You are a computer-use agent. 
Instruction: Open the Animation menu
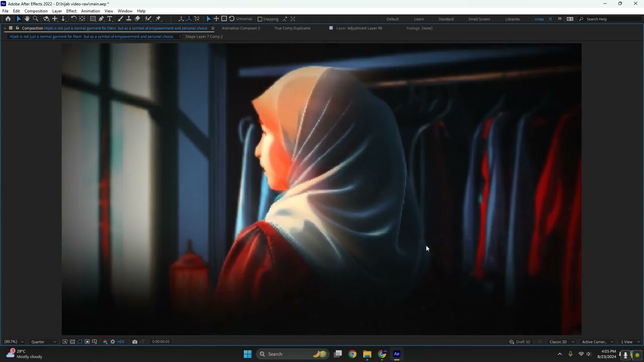click(x=91, y=11)
